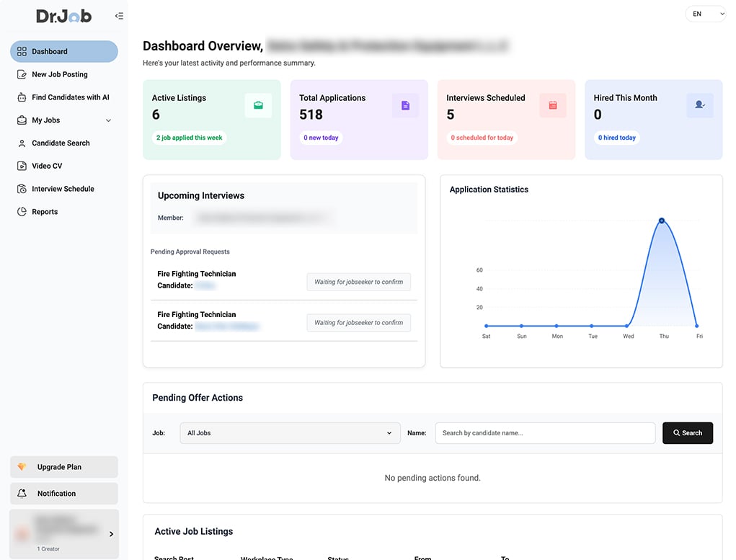
Task: Expand the account profile chevron
Action: 111,534
